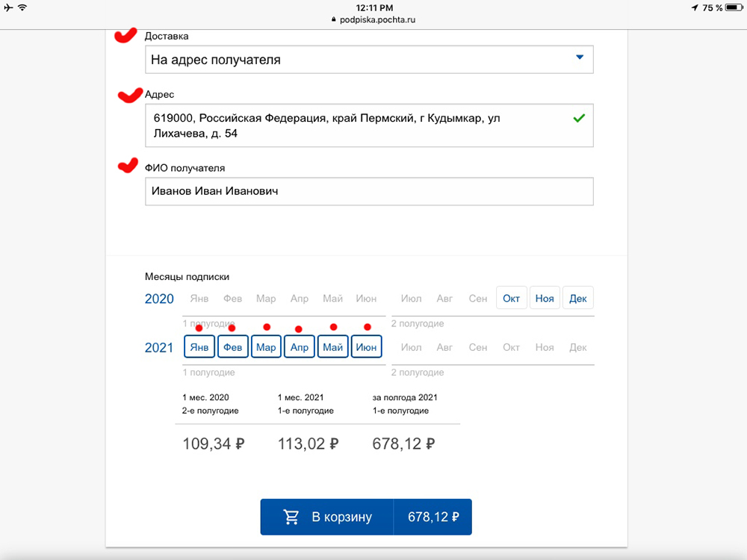Click the 'Доставка' field label
Screen dimensions: 747x560
[167, 36]
